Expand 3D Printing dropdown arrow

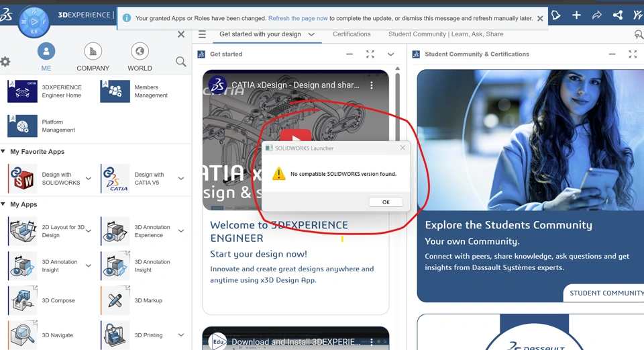click(181, 335)
